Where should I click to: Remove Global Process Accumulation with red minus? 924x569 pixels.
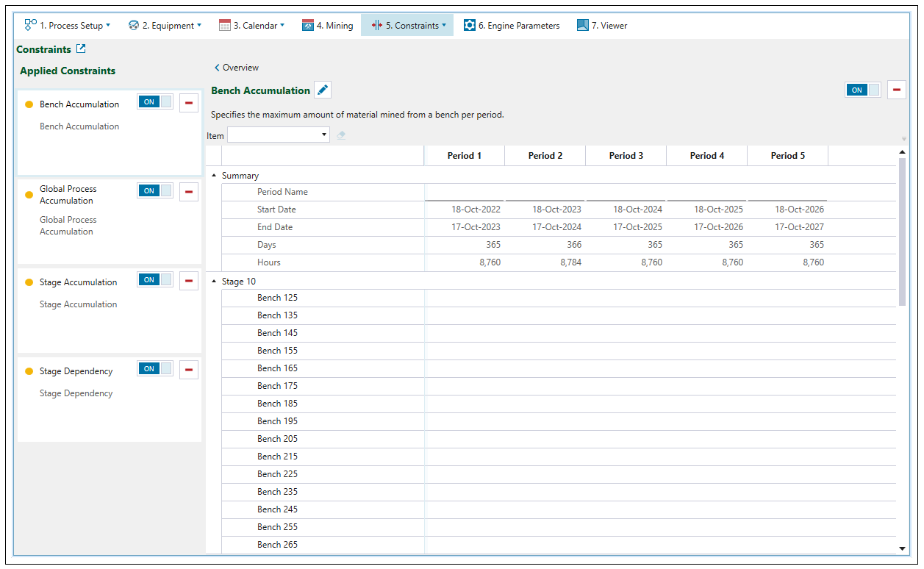[189, 192]
